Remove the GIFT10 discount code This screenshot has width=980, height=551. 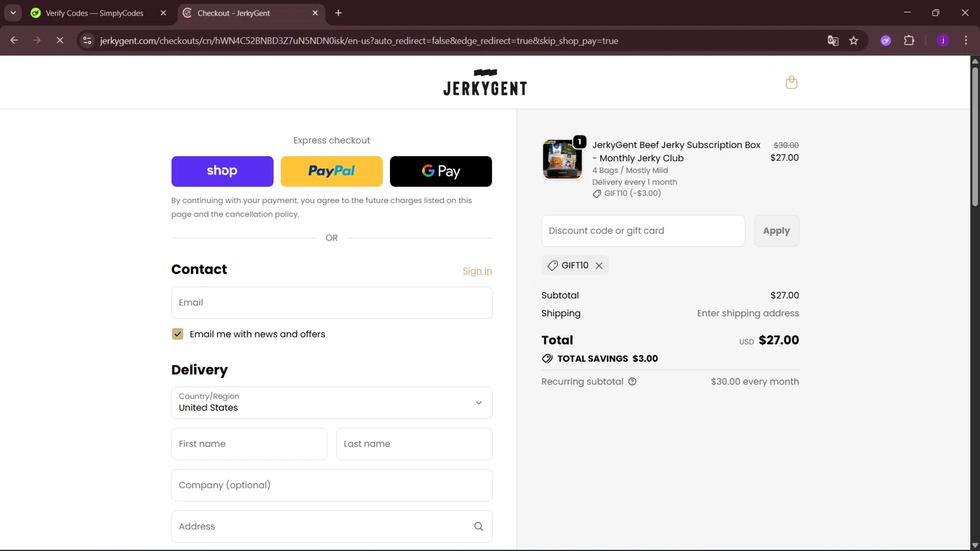[x=599, y=266]
